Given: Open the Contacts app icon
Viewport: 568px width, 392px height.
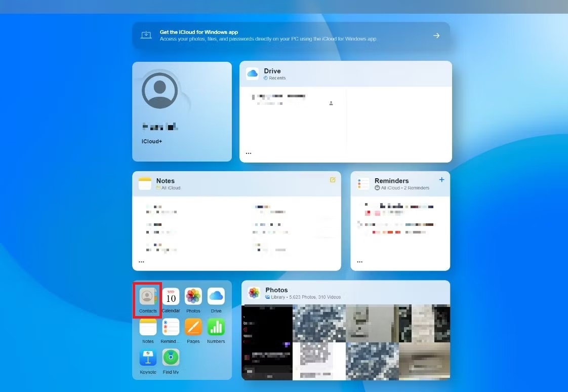Looking at the screenshot, I should pos(147,297).
